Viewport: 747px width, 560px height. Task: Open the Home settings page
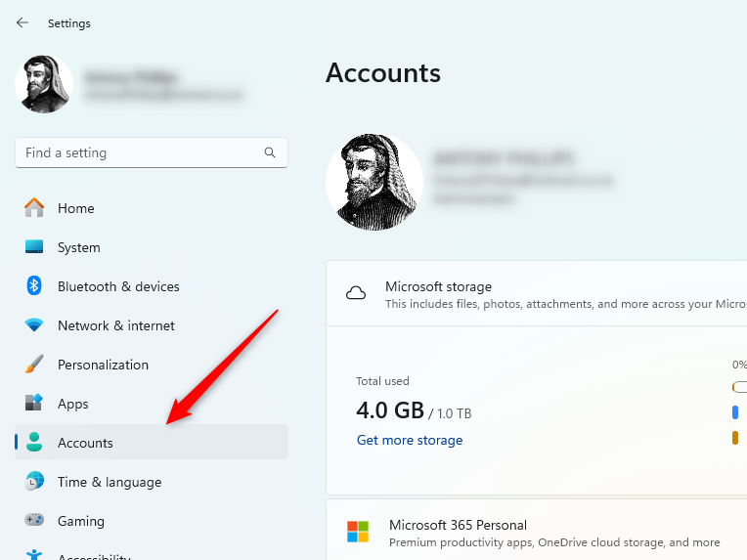pyautogui.click(x=152, y=208)
